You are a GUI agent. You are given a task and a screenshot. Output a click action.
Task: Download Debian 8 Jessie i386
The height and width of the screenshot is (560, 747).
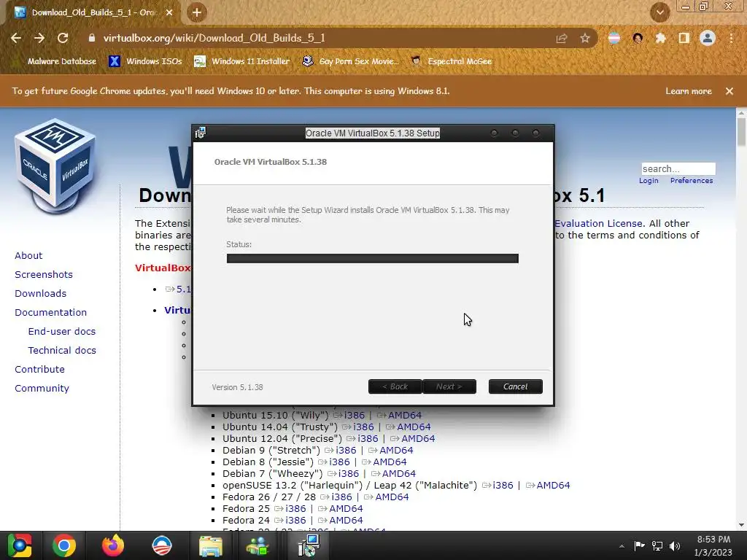tap(339, 462)
